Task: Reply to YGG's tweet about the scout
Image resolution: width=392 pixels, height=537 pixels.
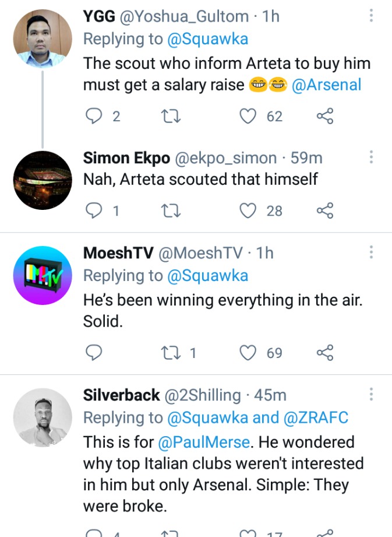Action: [x=93, y=116]
